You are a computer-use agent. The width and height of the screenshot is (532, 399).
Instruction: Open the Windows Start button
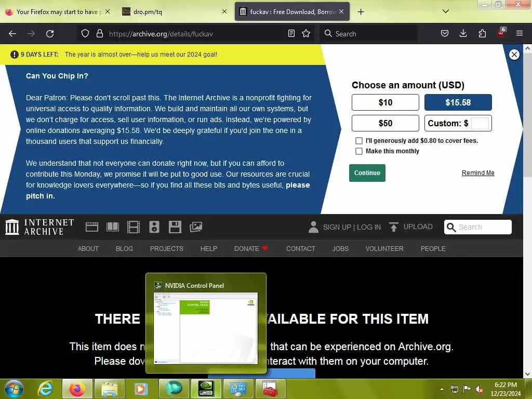(14, 389)
